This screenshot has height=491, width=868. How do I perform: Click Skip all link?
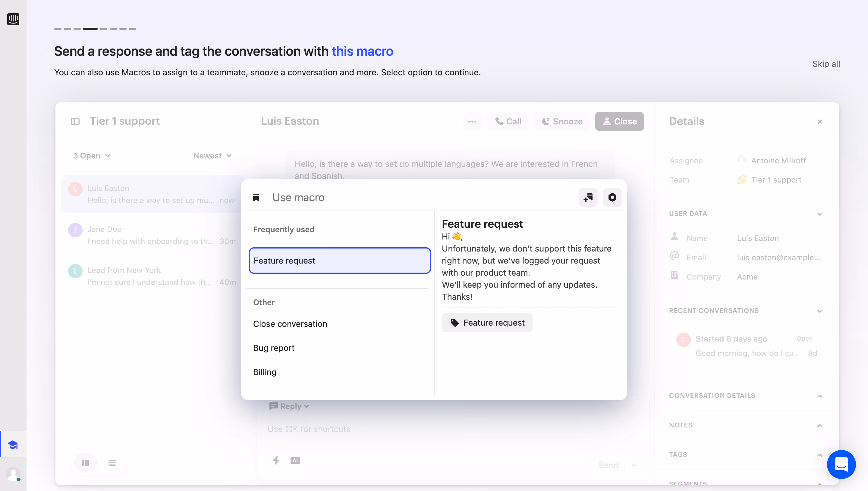(826, 64)
